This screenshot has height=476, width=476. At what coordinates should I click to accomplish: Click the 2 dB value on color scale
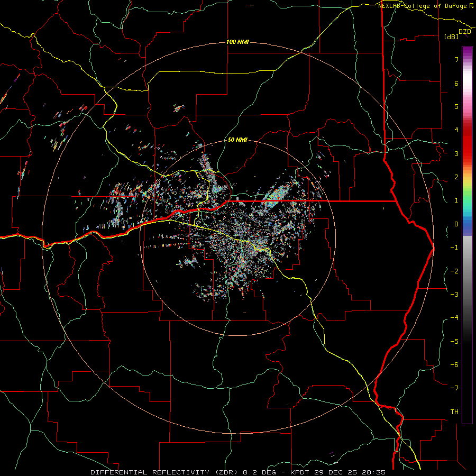point(456,177)
